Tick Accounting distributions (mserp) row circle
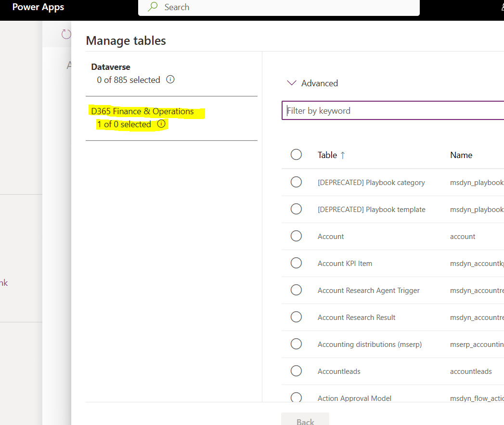The height and width of the screenshot is (425, 504). click(296, 344)
